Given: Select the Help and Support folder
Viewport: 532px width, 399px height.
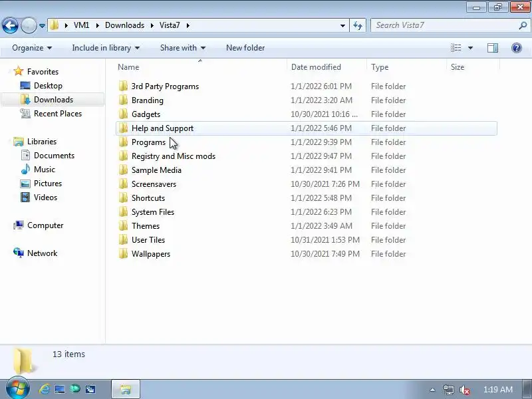Looking at the screenshot, I should coord(307,128).
